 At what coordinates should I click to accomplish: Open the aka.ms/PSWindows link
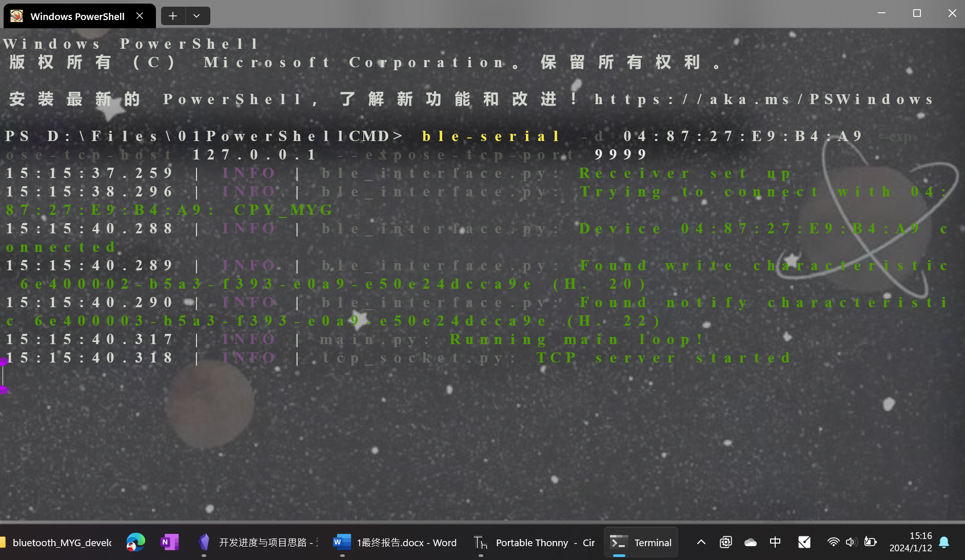point(764,99)
